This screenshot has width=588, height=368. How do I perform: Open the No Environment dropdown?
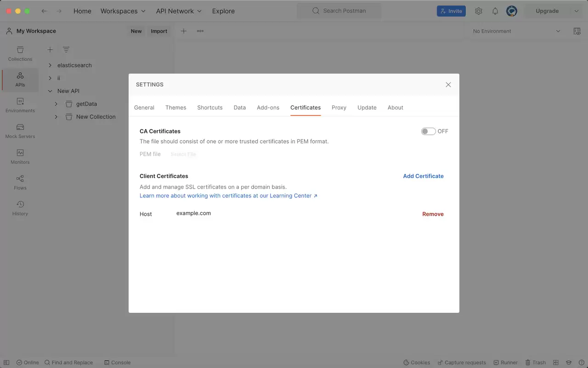click(x=517, y=31)
